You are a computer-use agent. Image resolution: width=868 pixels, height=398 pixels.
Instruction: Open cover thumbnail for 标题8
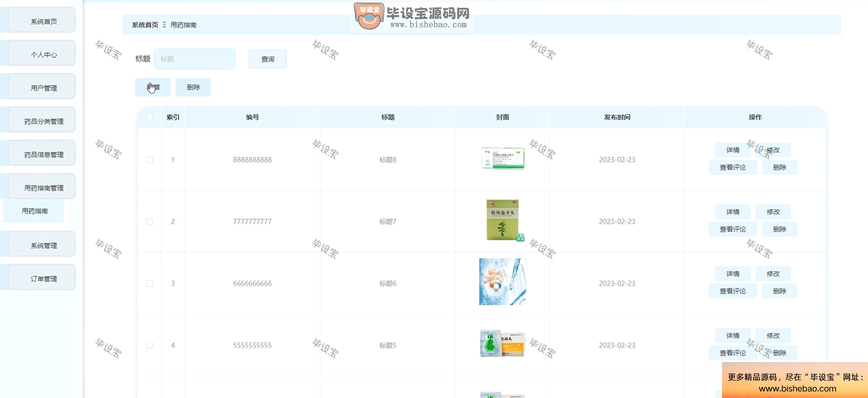502,158
